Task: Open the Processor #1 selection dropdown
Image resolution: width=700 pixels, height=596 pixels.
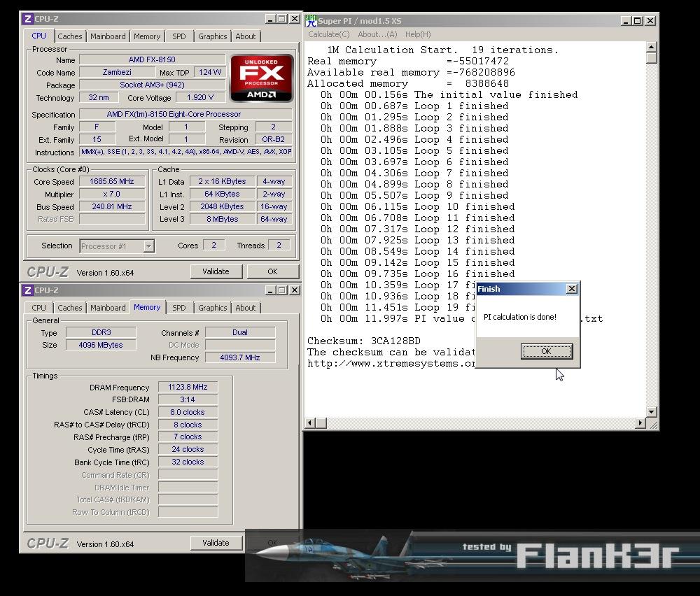Action: pyautogui.click(x=148, y=246)
